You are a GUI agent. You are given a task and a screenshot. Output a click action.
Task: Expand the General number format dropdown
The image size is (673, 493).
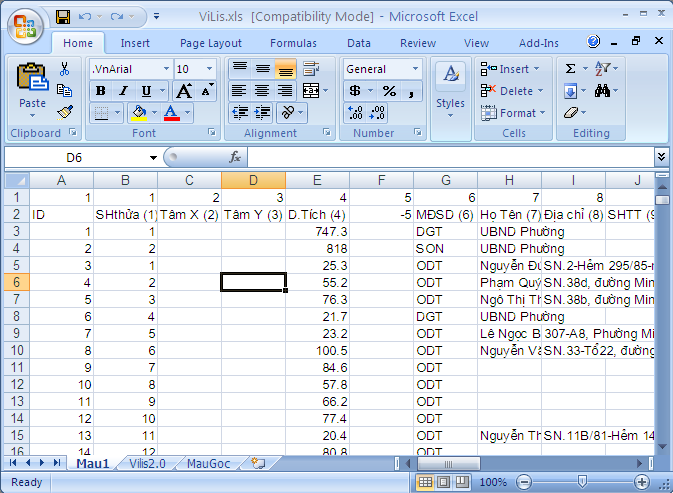coord(415,69)
